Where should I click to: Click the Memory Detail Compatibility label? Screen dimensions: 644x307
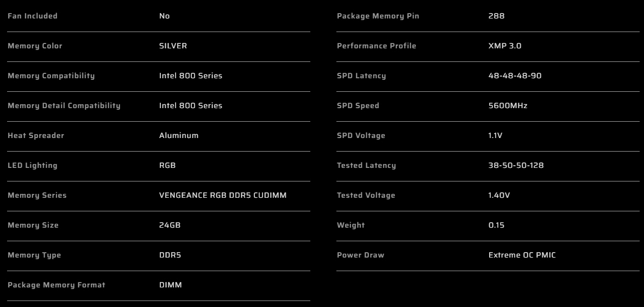[64, 106]
